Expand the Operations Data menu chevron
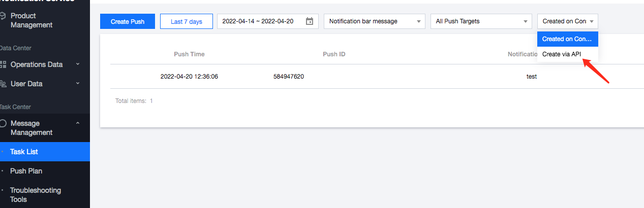Screen dimensions: 644x208 tap(78, 64)
